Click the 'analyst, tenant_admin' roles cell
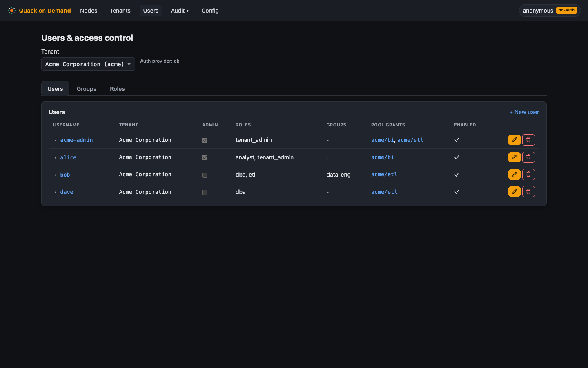This screenshot has height=368, width=588. tap(265, 157)
